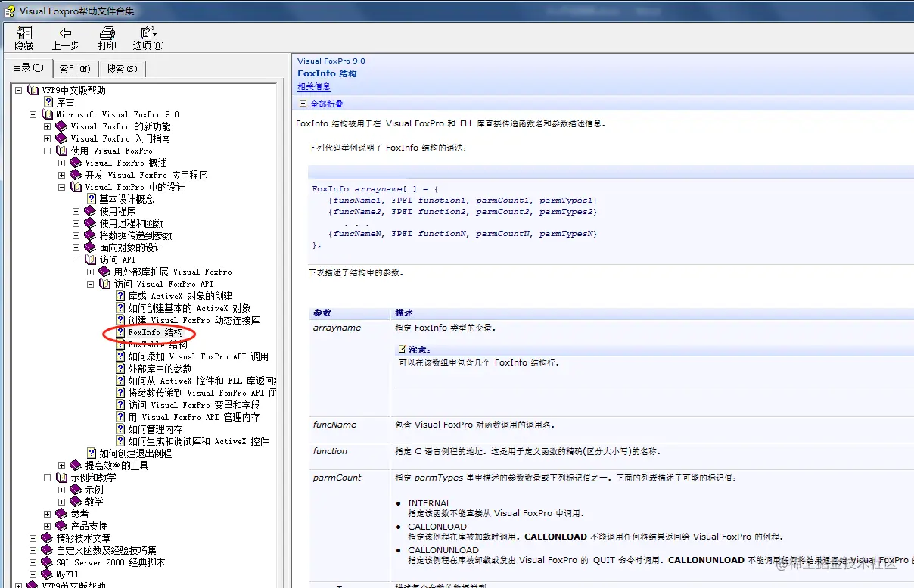This screenshot has width=914, height=588.
Task: Click book icon of 开发 Visual FoxPro 应用程序
Action: 76,175
